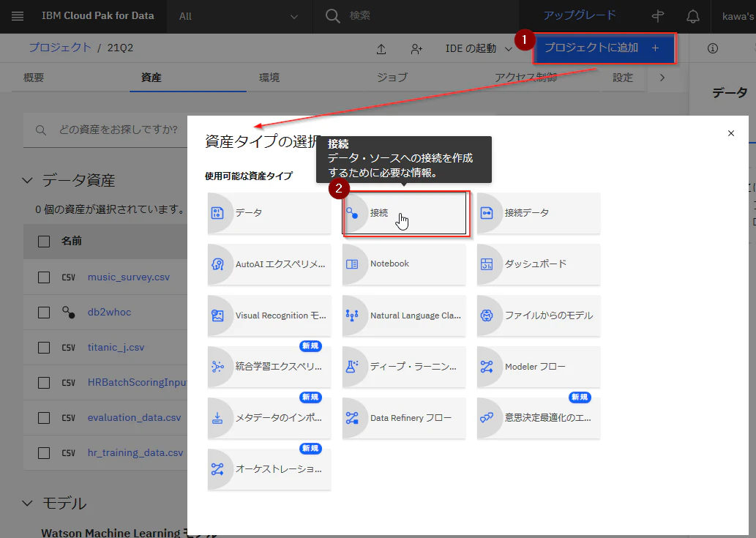756x538 pixels.
Task: Click the upload arrow icon in project toolbar
Action: [x=381, y=49]
